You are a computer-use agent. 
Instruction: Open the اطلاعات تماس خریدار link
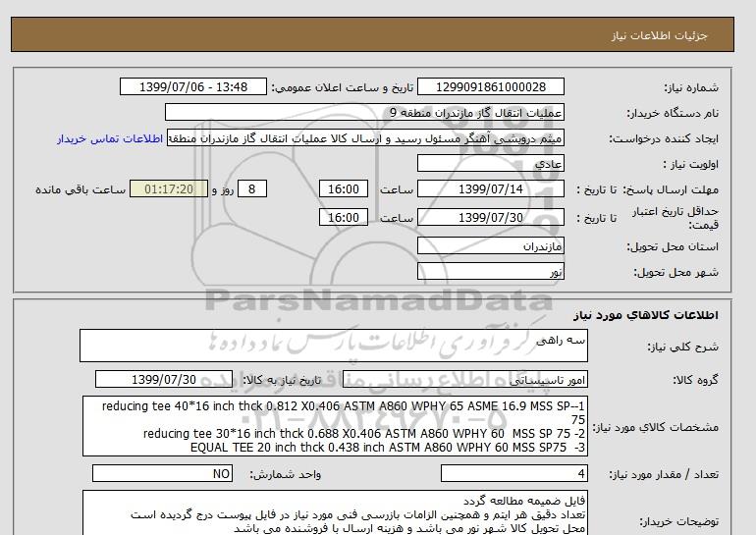(110, 138)
